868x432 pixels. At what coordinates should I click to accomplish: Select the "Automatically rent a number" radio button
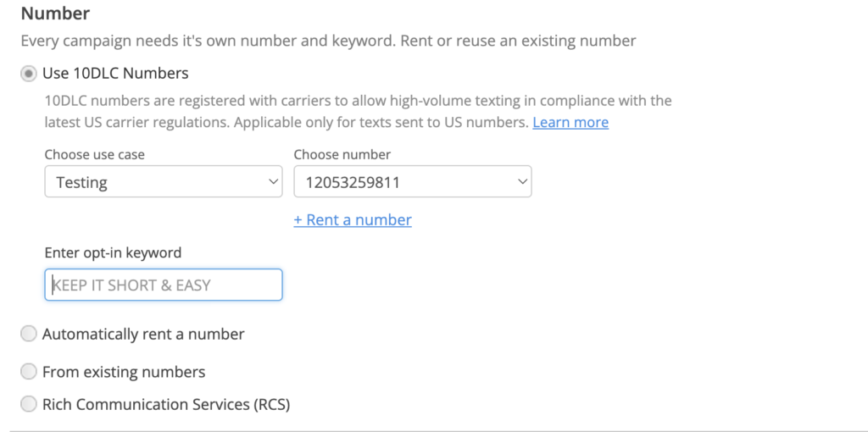click(29, 335)
